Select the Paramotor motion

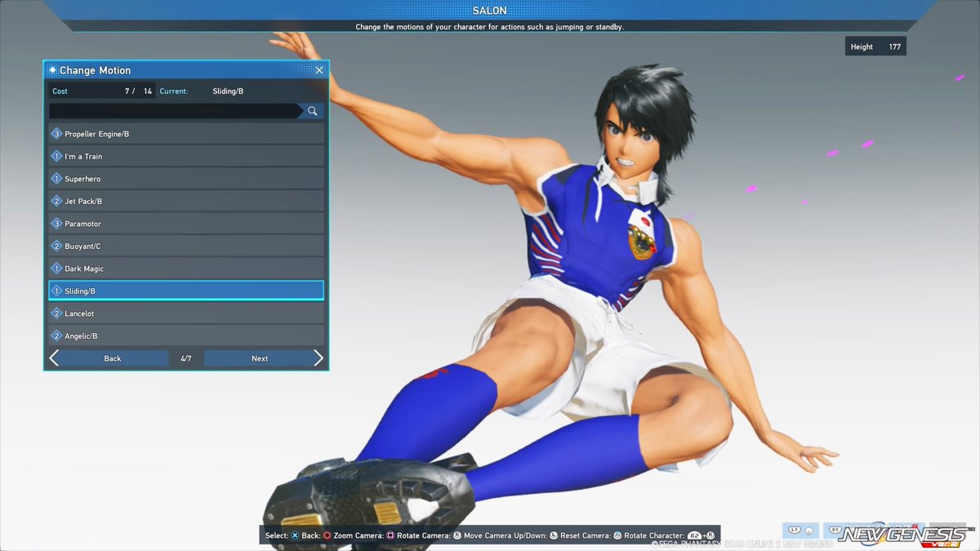(186, 224)
